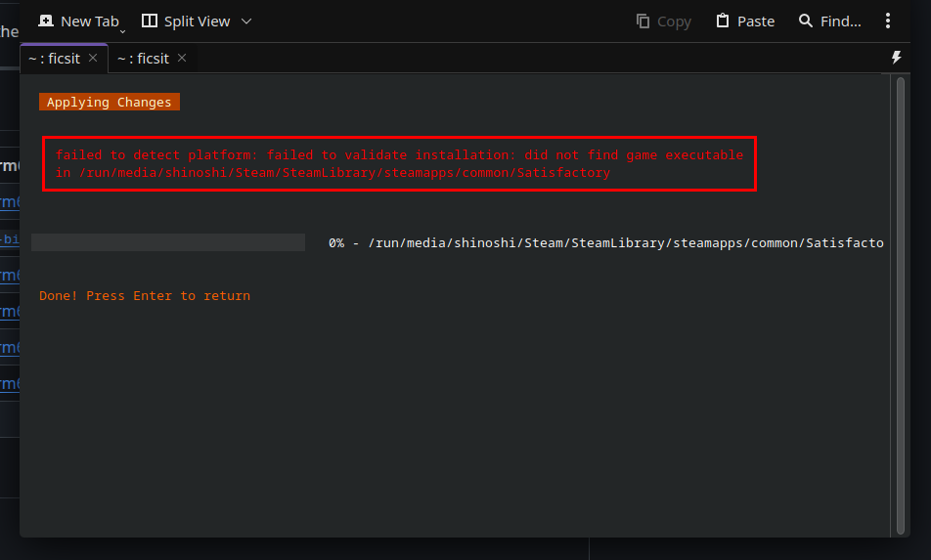Click the lightning bolt quick commands icon
The image size is (931, 560).
coord(897,57)
